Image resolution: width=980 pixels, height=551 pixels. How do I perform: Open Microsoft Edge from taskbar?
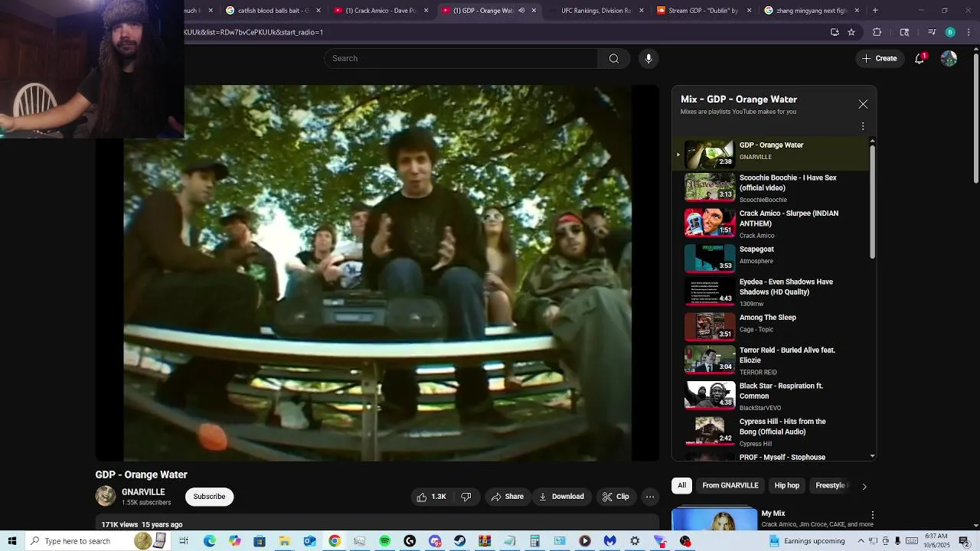[209, 541]
